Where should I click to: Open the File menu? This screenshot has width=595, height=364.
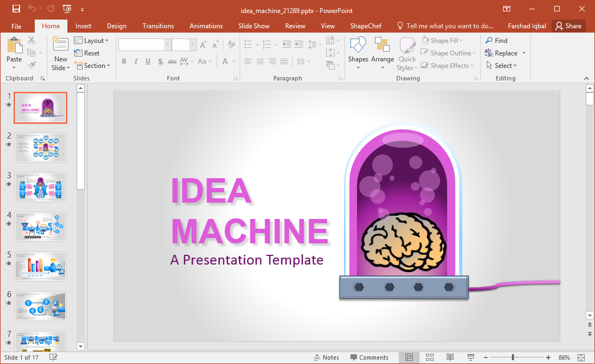[x=16, y=26]
